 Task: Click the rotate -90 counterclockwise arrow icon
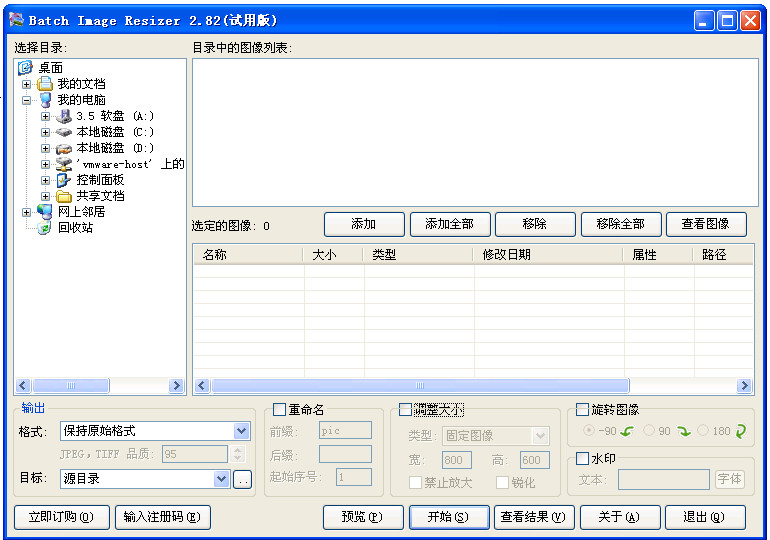pos(627,432)
